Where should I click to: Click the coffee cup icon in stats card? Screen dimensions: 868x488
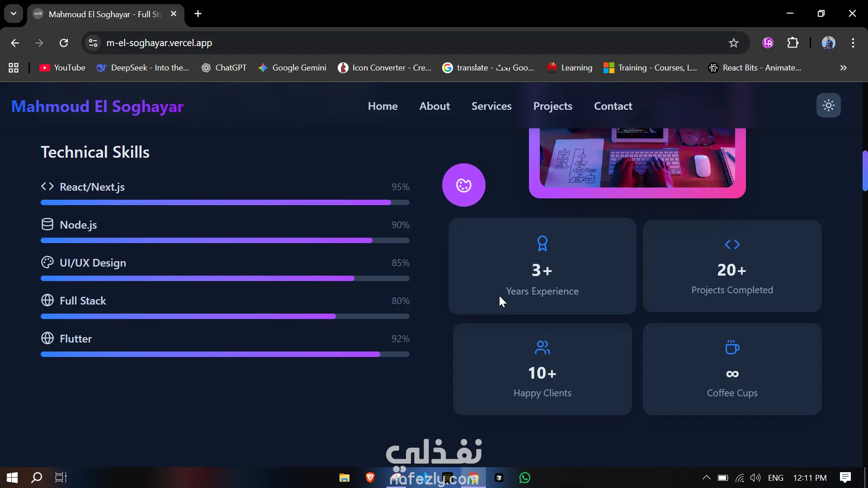point(732,347)
